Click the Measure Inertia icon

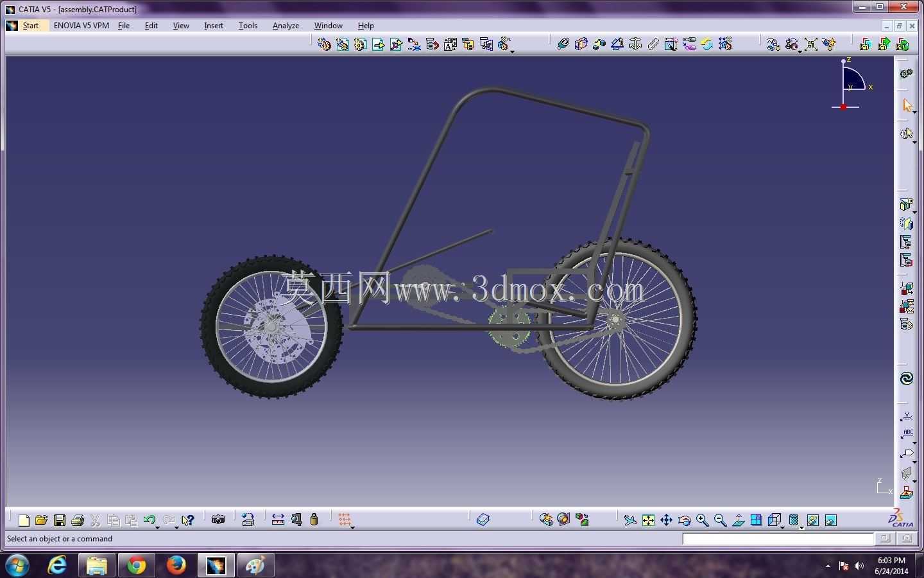point(314,520)
